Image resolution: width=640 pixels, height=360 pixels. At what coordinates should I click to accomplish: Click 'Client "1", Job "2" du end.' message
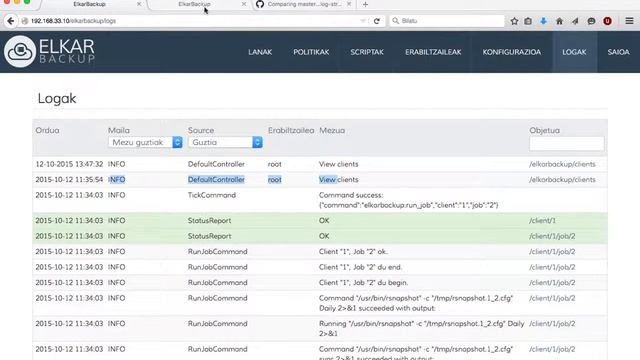click(360, 267)
